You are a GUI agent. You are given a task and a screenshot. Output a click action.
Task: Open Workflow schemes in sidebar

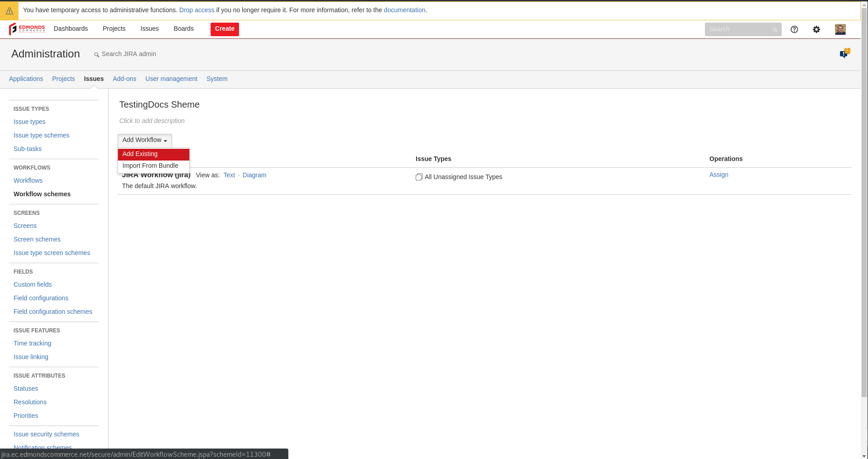click(42, 194)
